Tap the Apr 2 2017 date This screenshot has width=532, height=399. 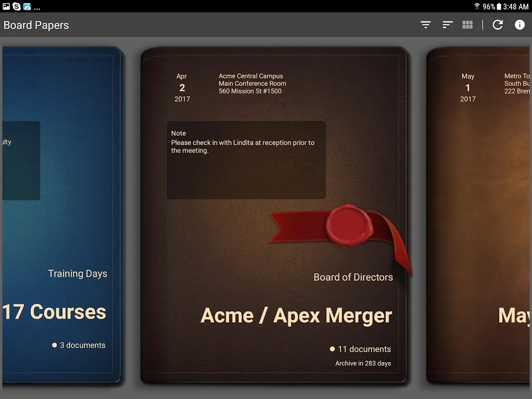pos(182,88)
